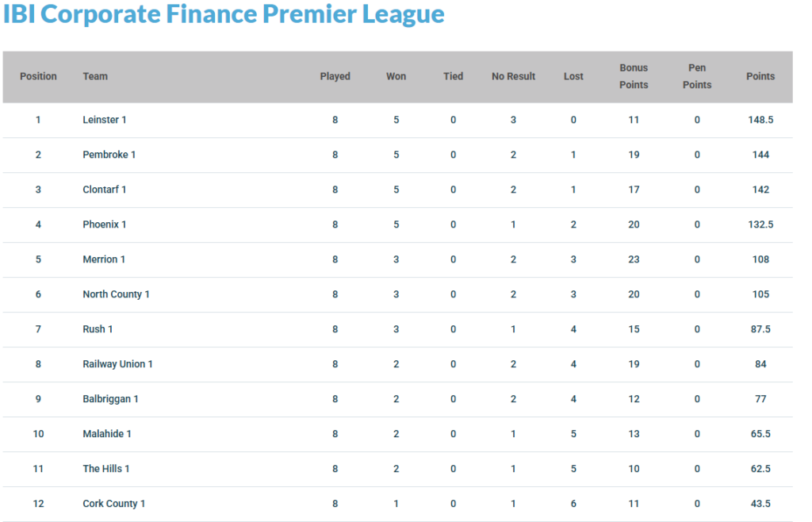Click the Bonus Points column header
812x522 pixels.
click(x=634, y=76)
